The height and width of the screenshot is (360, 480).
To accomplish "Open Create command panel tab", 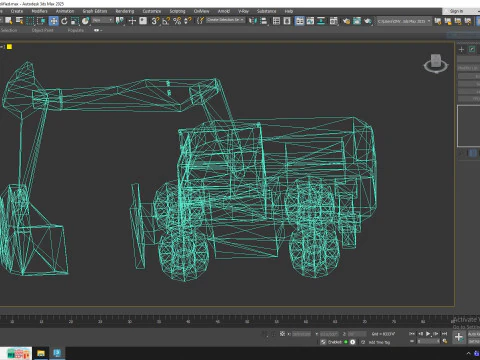I will 461,49.
